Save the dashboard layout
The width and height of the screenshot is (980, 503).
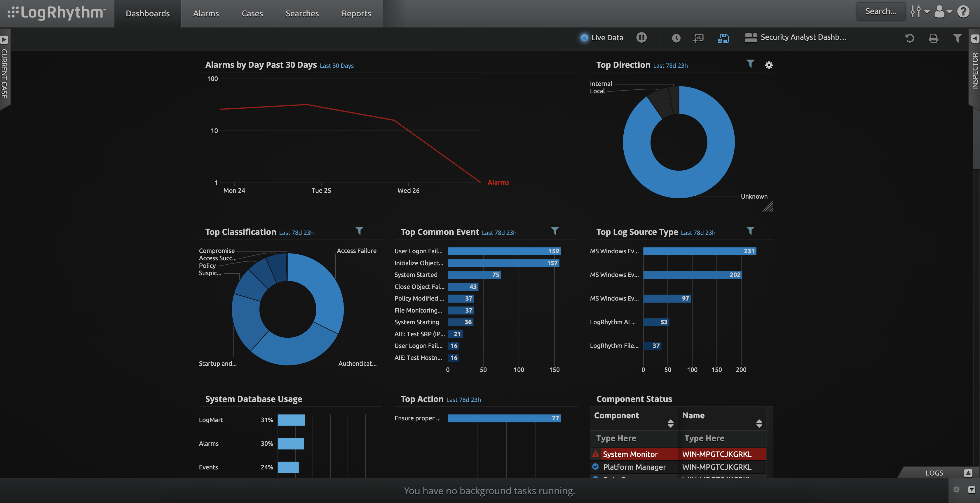723,38
